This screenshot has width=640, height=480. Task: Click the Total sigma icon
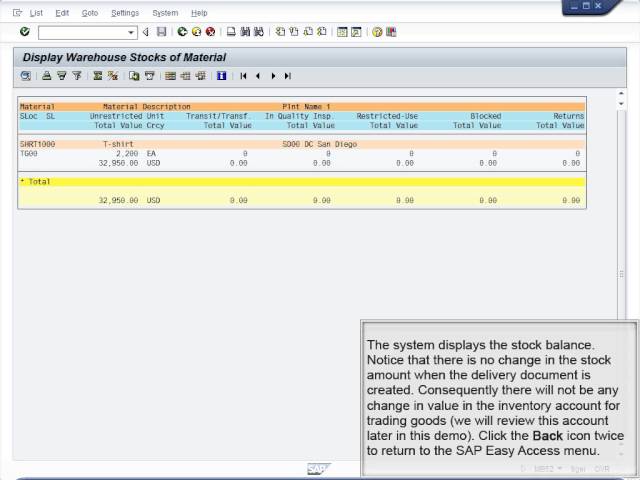[98, 76]
